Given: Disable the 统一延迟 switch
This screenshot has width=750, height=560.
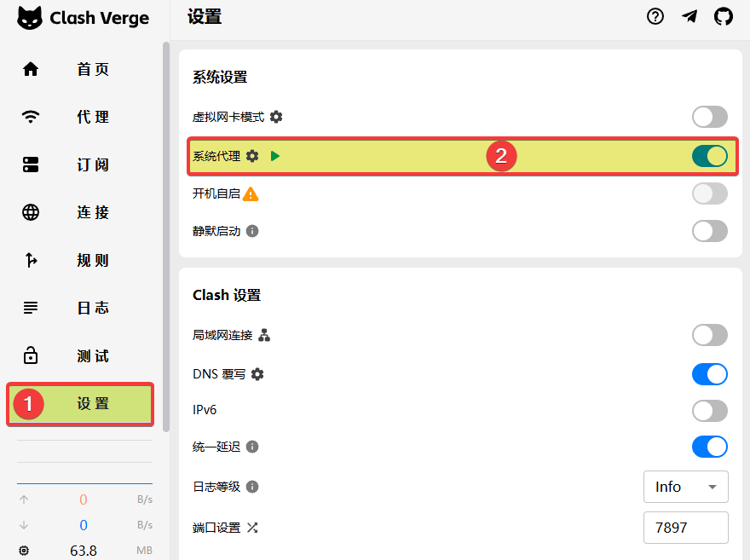Looking at the screenshot, I should click(x=710, y=447).
